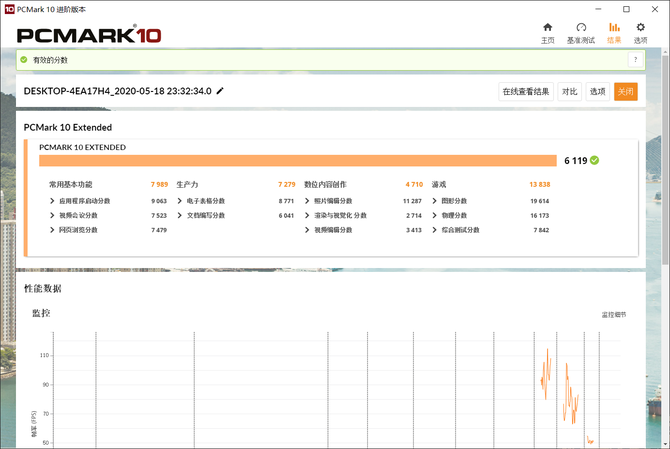Click the value 7 842
This screenshot has width=670, height=449.
tap(541, 230)
